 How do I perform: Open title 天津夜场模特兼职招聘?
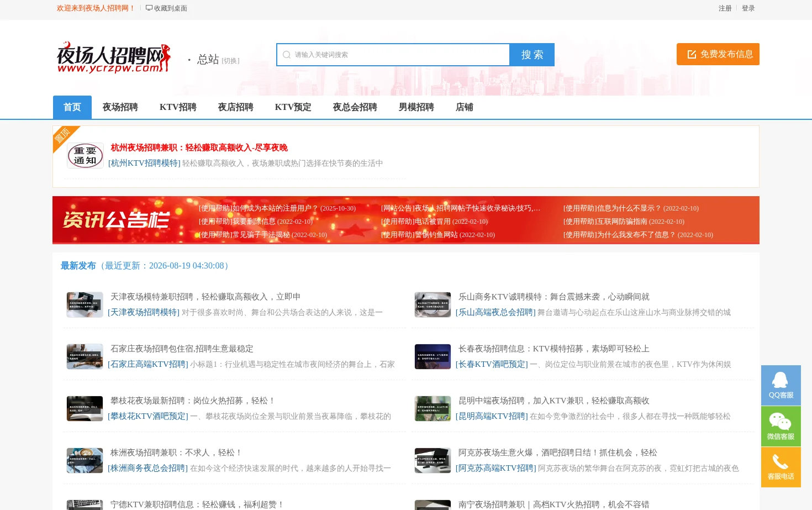pyautogui.click(x=205, y=297)
